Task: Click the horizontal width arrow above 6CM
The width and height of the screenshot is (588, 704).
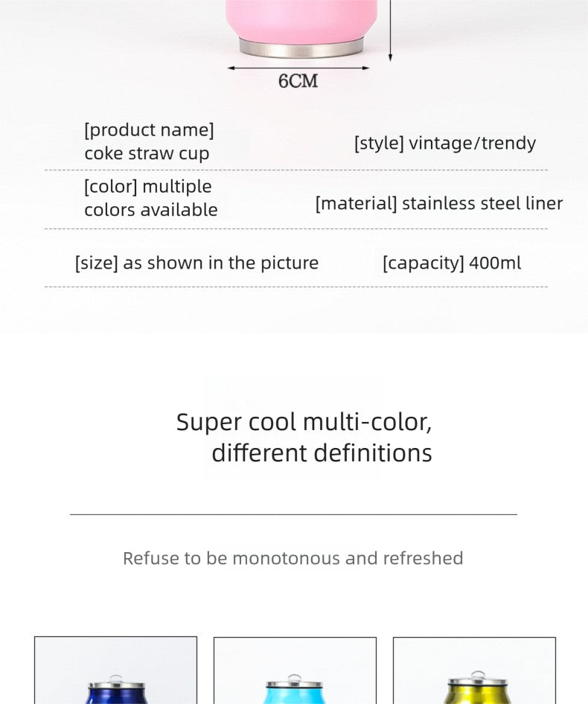Action: pyautogui.click(x=298, y=68)
